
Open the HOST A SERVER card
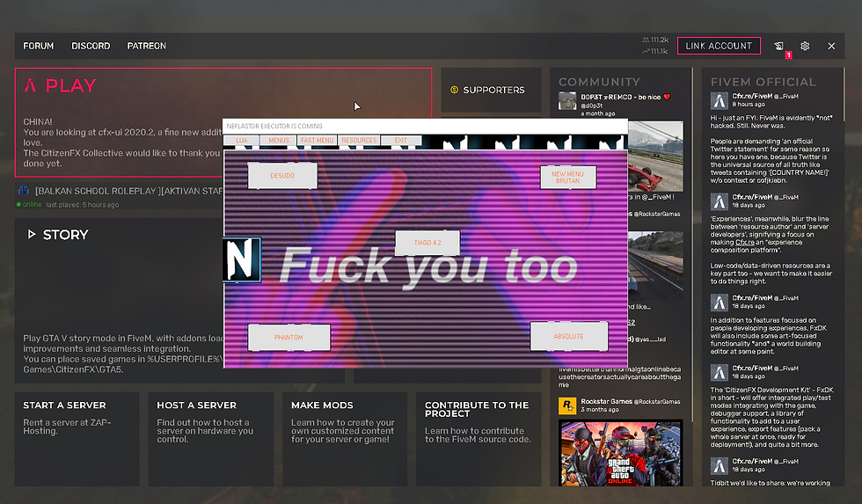[210, 439]
